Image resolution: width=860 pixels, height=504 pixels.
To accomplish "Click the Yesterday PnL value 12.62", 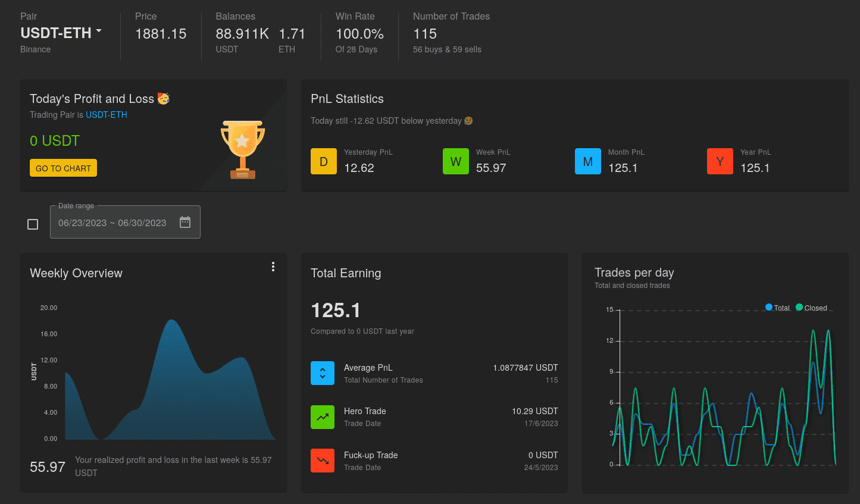I will pyautogui.click(x=359, y=168).
